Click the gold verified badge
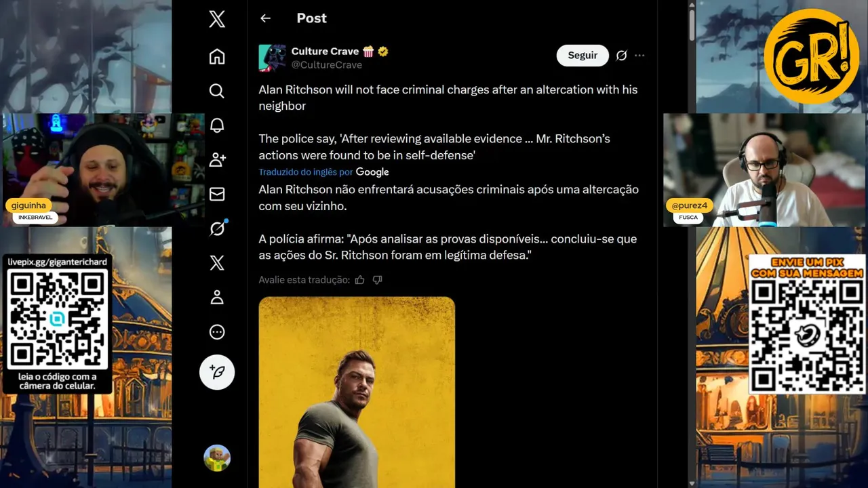 click(383, 52)
